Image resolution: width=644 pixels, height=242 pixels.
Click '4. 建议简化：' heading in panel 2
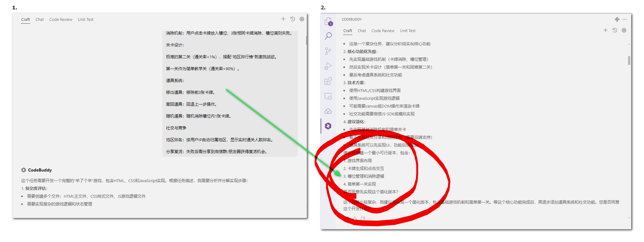click(x=355, y=122)
